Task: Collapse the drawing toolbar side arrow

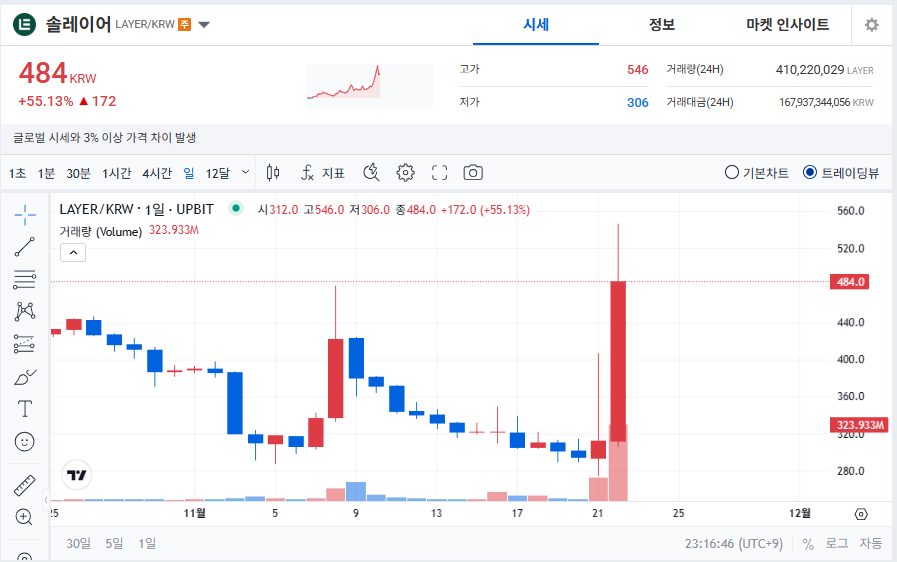Action: (46, 500)
